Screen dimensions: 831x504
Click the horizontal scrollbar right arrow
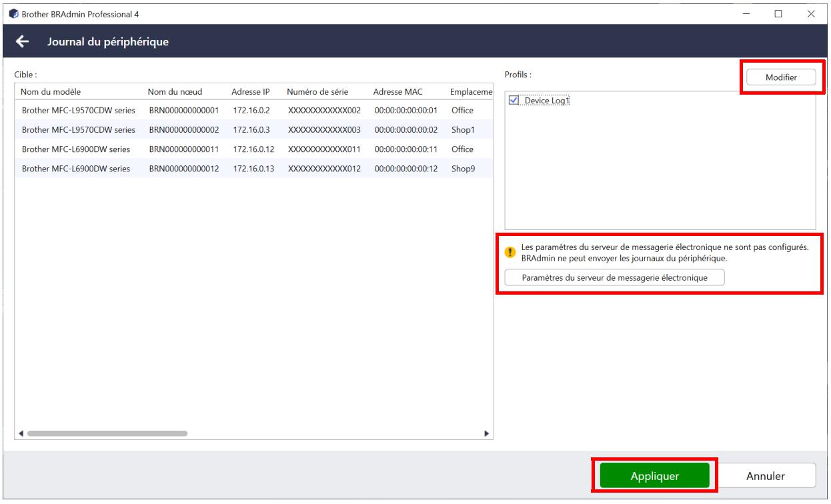[x=487, y=433]
